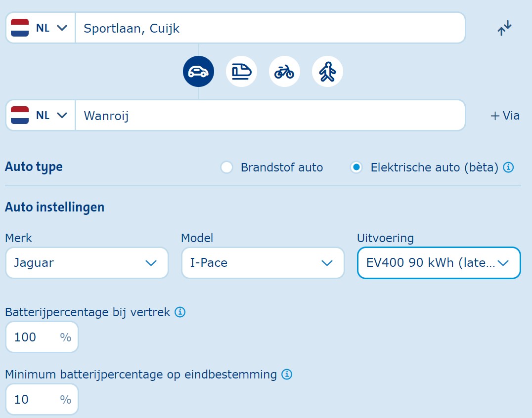Viewport: 532px width, 418px height.
Task: Click the origin field Sportlaan, Cuijk
Action: click(x=269, y=28)
